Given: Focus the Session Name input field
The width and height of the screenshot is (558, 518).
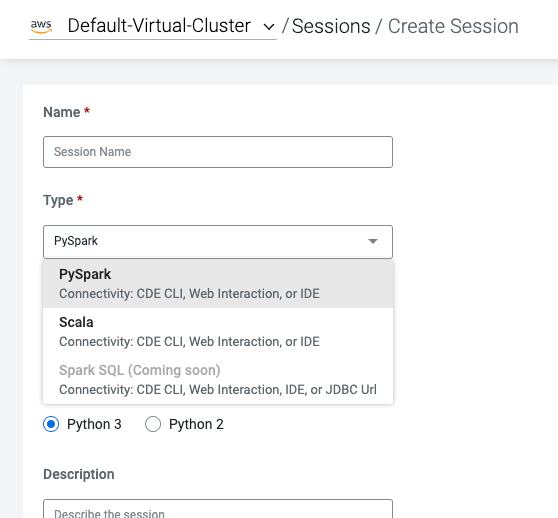Looking at the screenshot, I should click(x=218, y=152).
